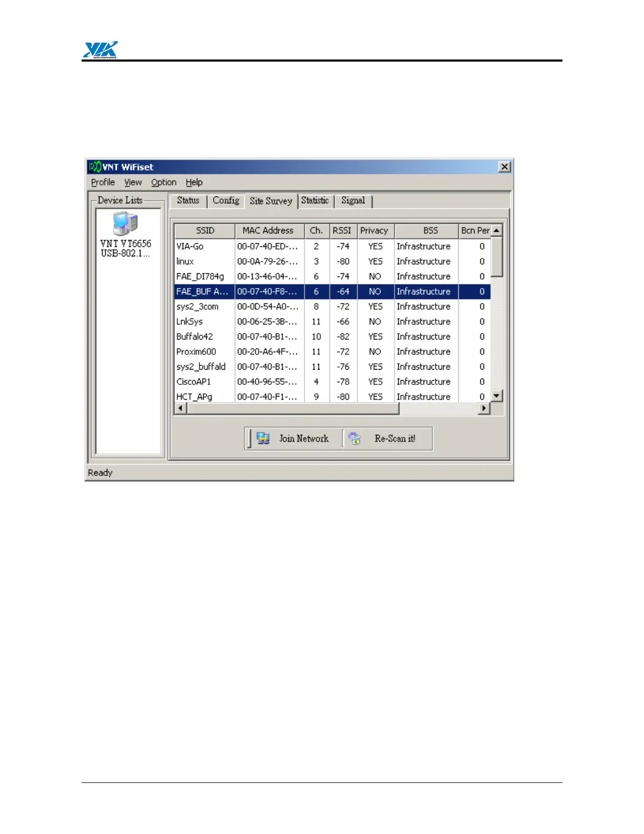Viewport: 644px width, 834px height.
Task: Close the VNT WiFiset window
Action: click(505, 167)
